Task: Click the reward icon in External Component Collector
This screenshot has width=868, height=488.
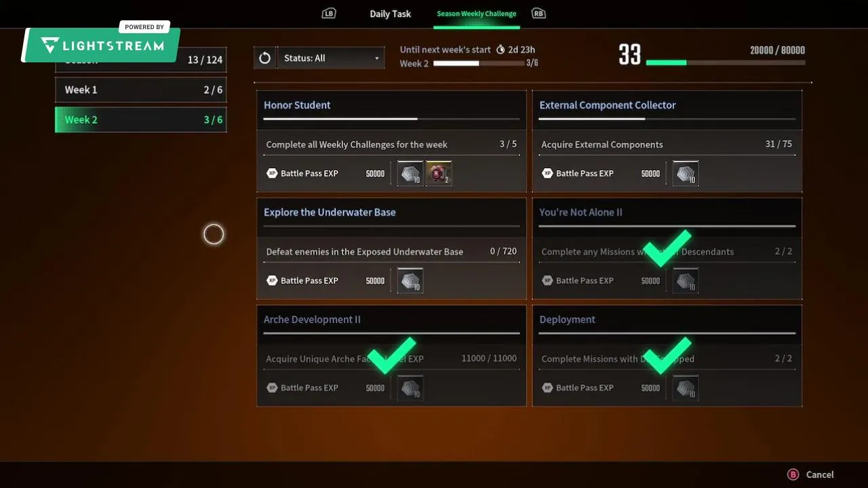Action: [x=686, y=174]
